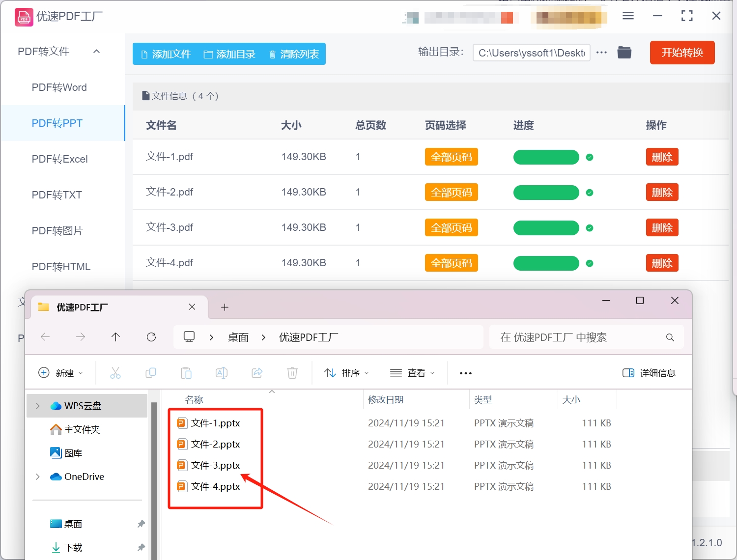
Task: Click the output directory path field
Action: [531, 53]
